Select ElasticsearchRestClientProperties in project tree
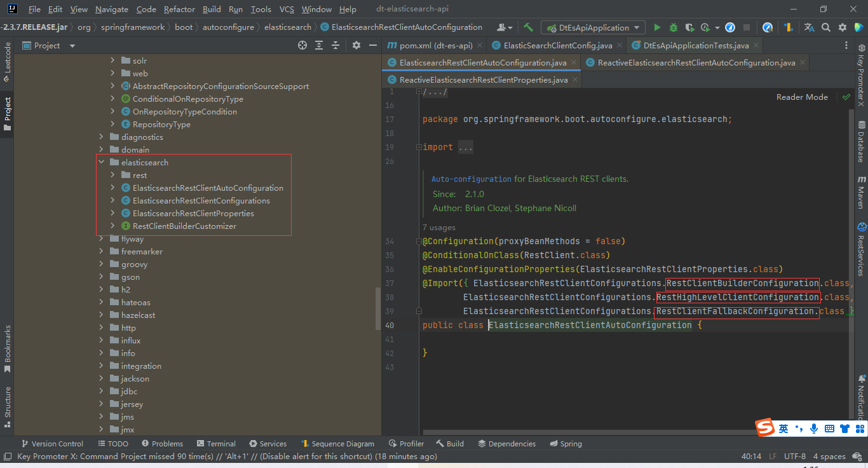This screenshot has height=468, width=868. click(x=193, y=213)
